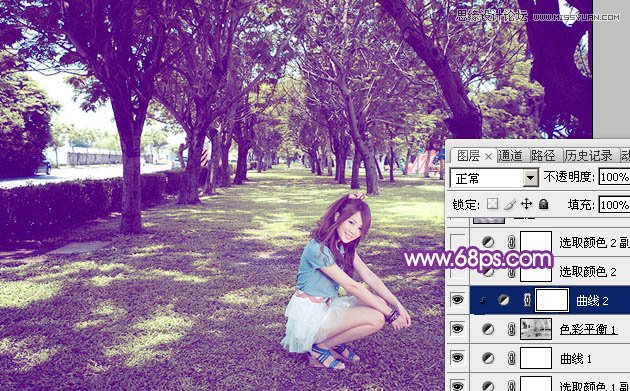
Task: Click mask link icon of 选取颜色 2 副本
Action: point(511,242)
